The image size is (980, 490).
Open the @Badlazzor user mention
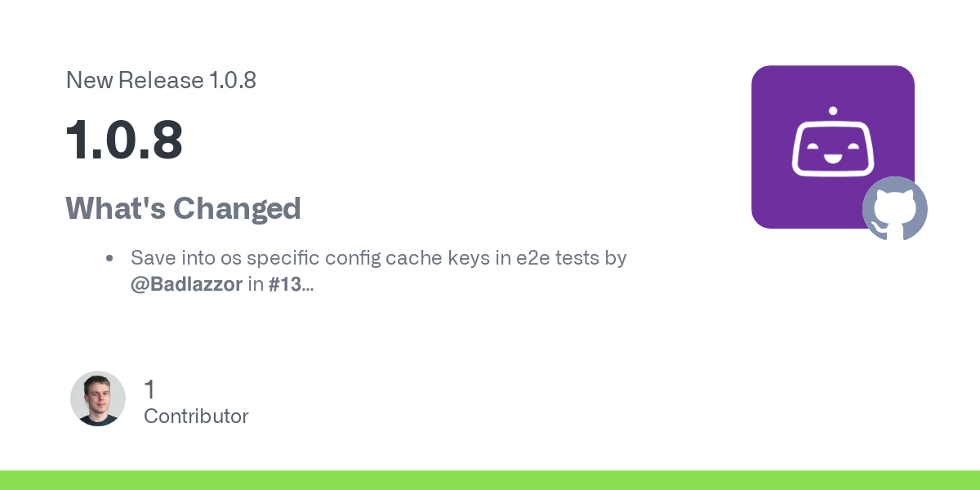pyautogui.click(x=186, y=285)
